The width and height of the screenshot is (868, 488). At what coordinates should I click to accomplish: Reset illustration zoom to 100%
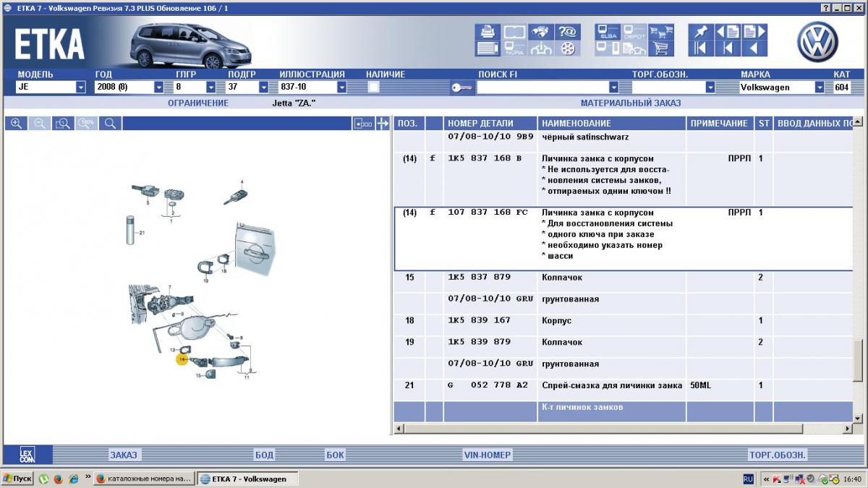click(x=87, y=124)
